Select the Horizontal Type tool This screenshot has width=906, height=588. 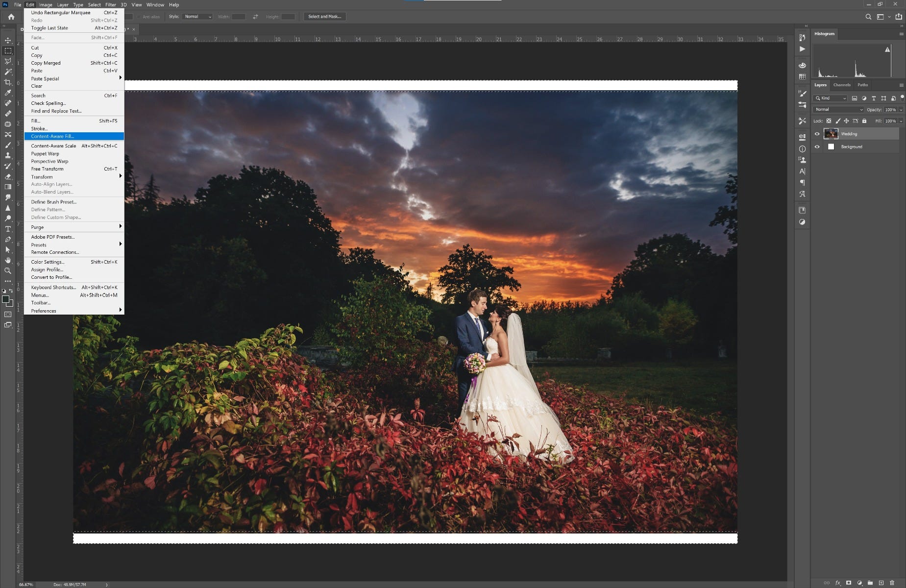click(8, 229)
